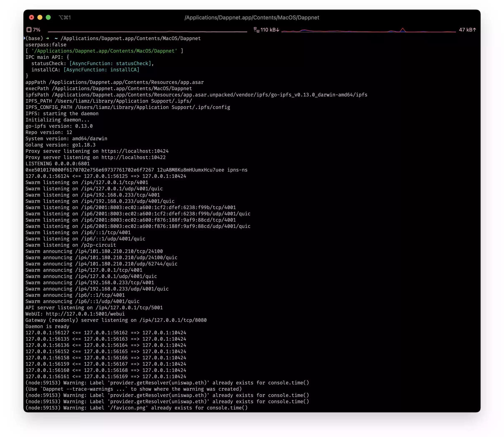
Task: Click the IPFS_CONFIG_PATH line
Action: (128, 107)
